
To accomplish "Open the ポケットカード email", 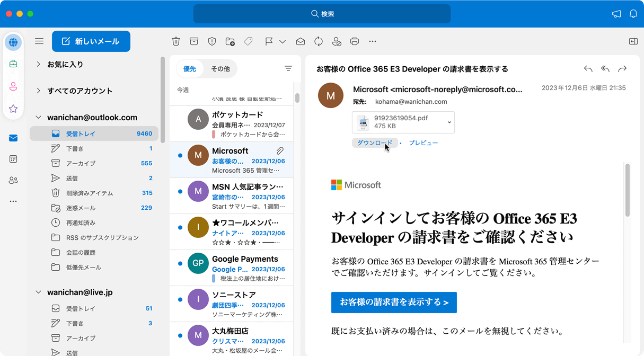I will point(231,123).
